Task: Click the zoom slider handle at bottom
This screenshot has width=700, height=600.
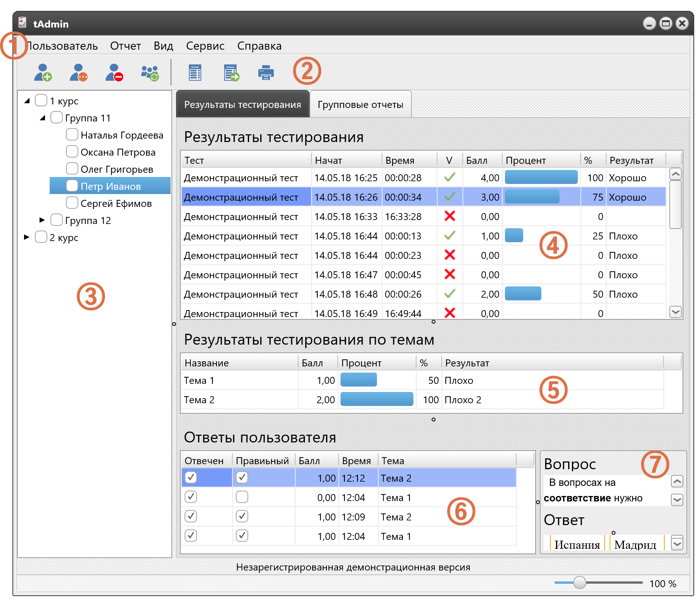Action: pyautogui.click(x=580, y=582)
